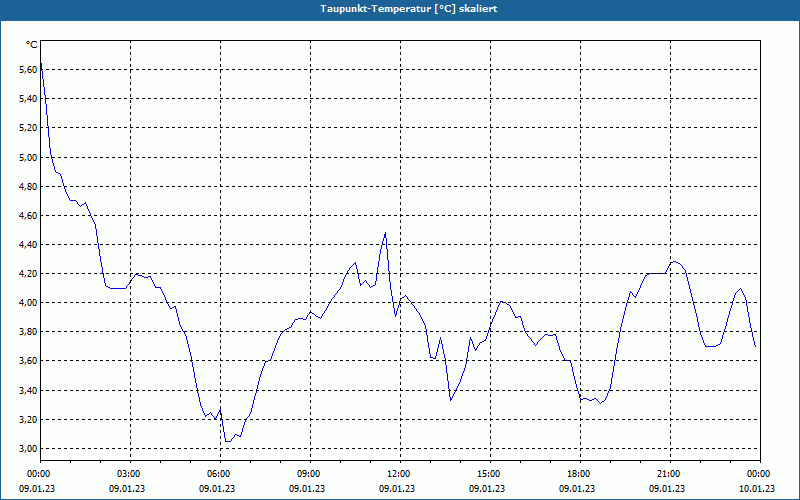This screenshot has height=500, width=800.
Task: Click the 12:00 x-axis label
Action: 400,474
